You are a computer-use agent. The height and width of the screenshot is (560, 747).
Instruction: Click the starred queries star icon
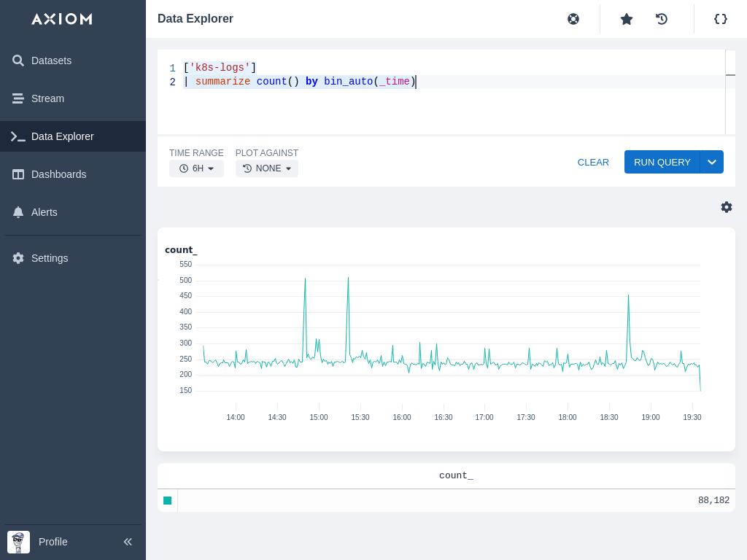coord(627,19)
